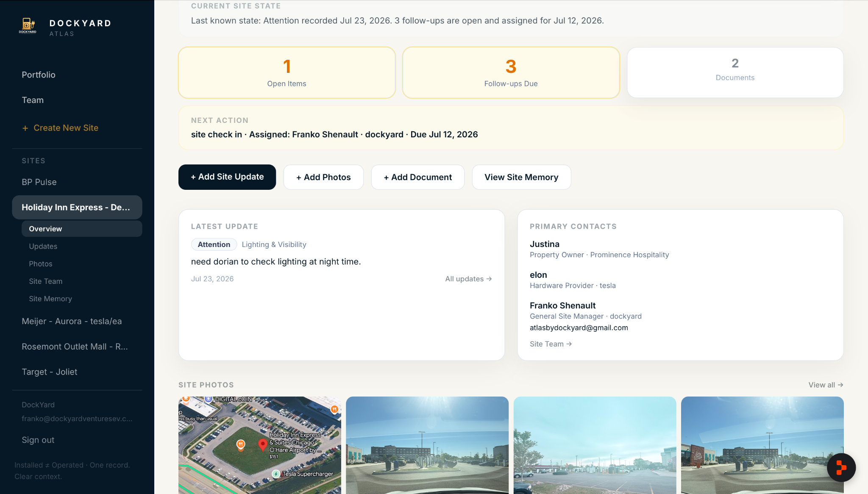Click the update text about dorian lighting
This screenshot has width=868, height=494.
276,261
